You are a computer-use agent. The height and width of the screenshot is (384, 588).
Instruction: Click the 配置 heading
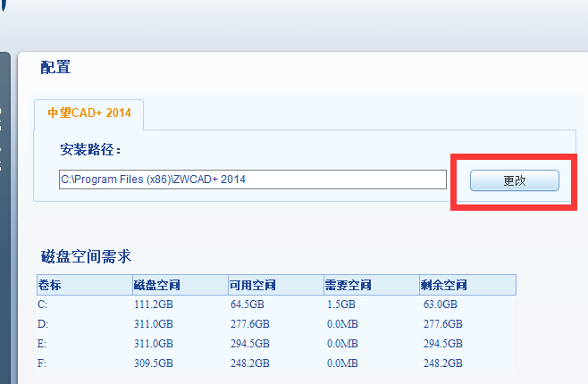coord(55,68)
